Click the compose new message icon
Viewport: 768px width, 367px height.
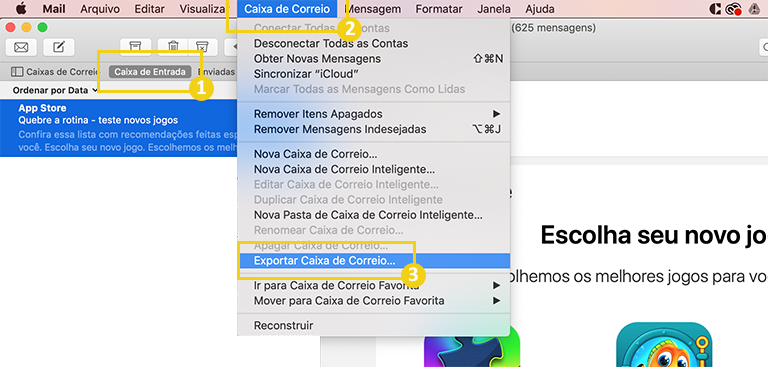coord(59,48)
